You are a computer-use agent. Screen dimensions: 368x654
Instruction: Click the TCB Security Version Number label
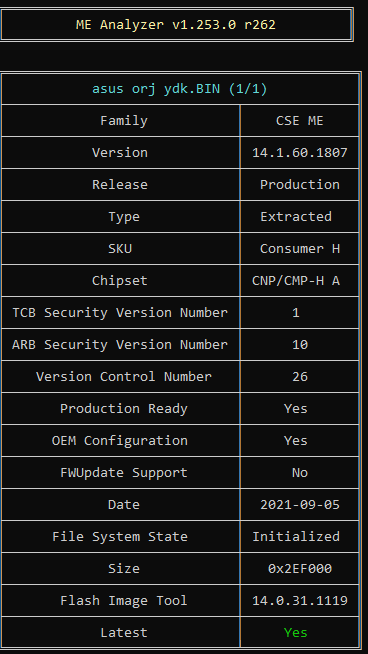[x=120, y=312]
